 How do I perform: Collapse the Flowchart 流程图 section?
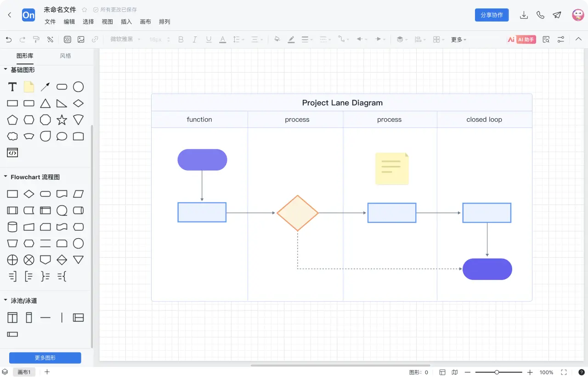tap(6, 177)
